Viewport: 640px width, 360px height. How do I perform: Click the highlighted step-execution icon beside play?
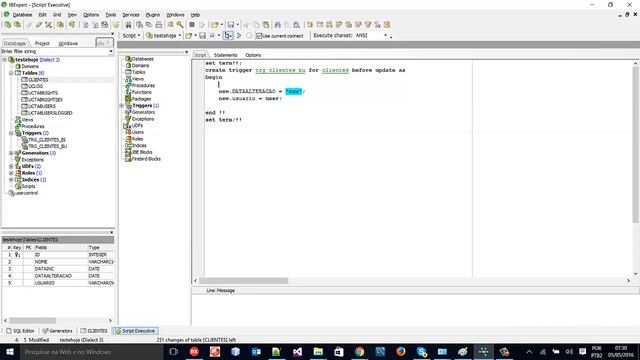click(228, 36)
